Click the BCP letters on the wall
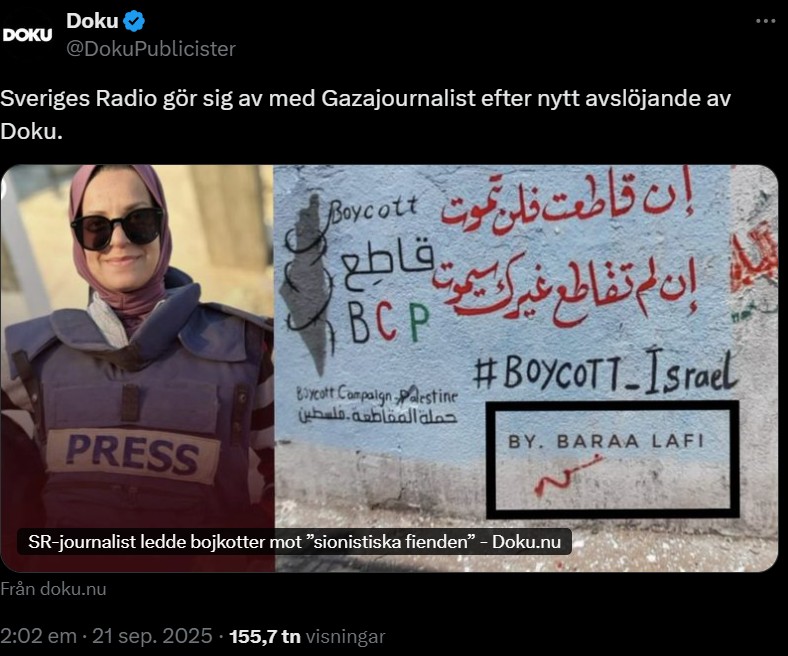 389,322
